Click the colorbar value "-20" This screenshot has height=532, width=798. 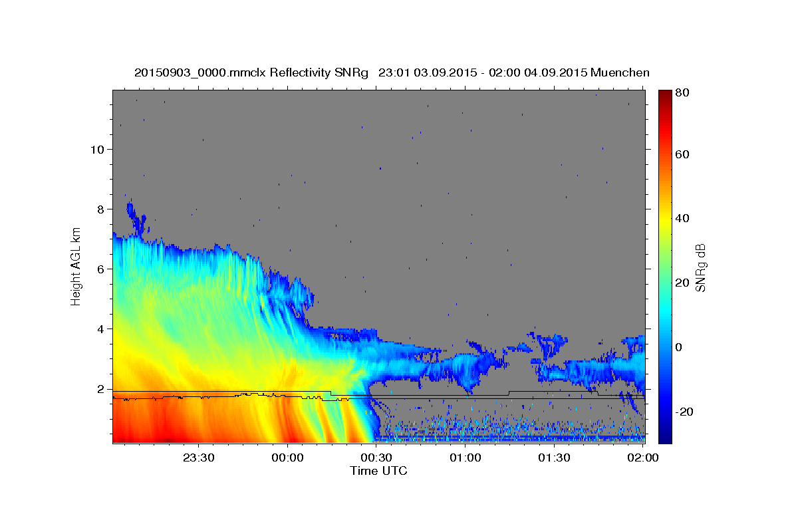(x=686, y=412)
